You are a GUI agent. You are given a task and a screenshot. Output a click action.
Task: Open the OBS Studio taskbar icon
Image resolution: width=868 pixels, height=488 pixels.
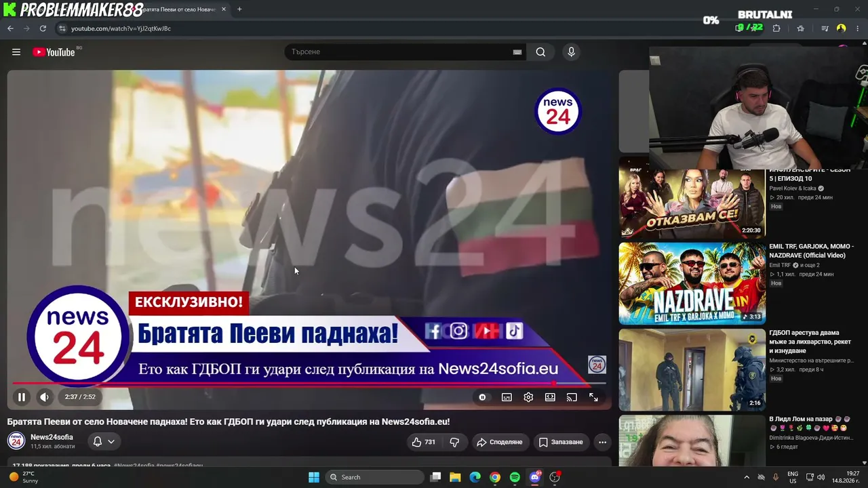point(555,477)
